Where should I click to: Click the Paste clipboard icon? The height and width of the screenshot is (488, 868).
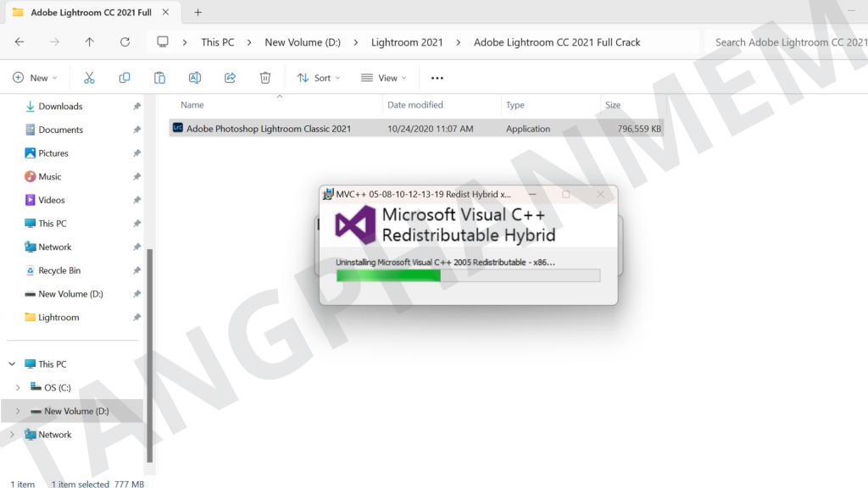pyautogui.click(x=159, y=78)
